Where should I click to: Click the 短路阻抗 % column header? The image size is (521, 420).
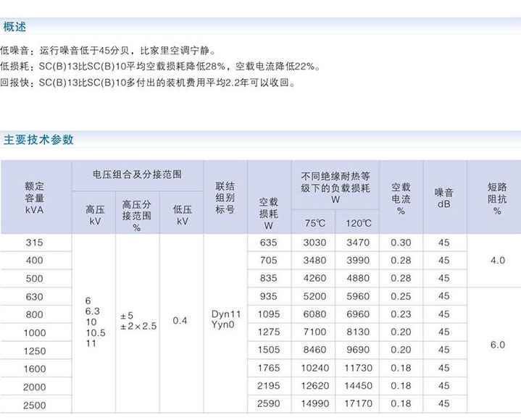(497, 198)
